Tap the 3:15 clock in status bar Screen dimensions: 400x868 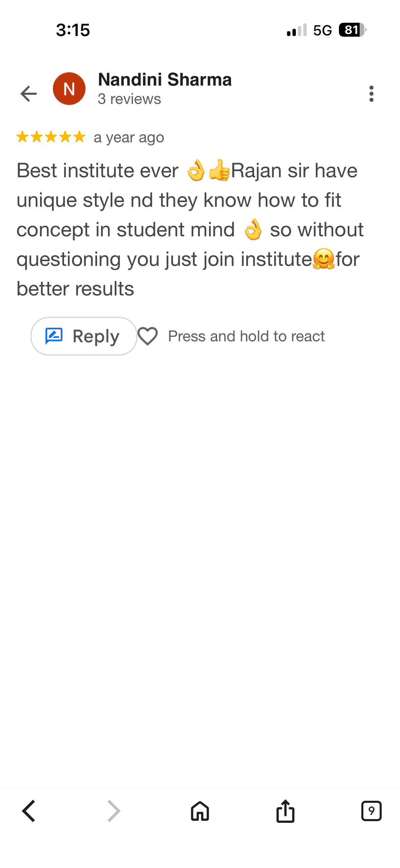coord(73,30)
